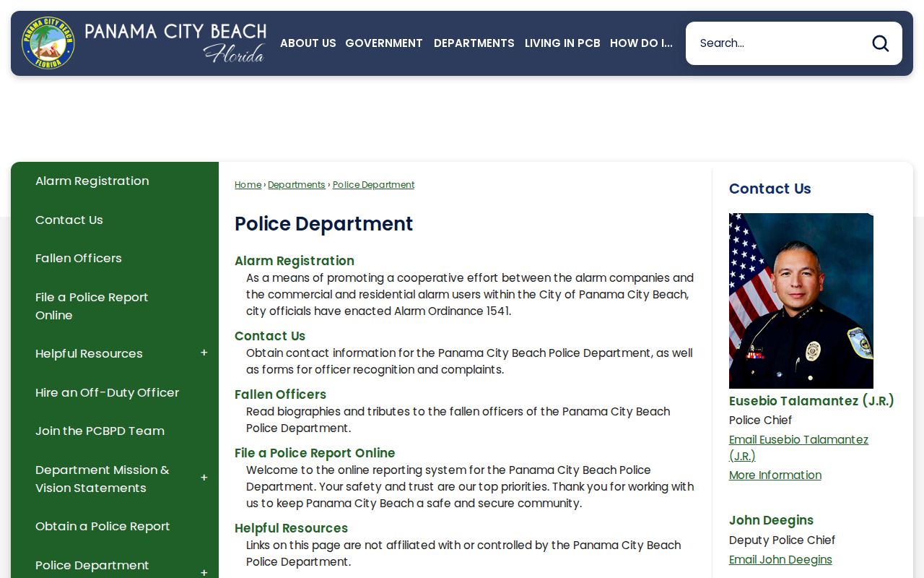
Task: Expand the sidebar Police Department submenu
Action: tap(204, 572)
